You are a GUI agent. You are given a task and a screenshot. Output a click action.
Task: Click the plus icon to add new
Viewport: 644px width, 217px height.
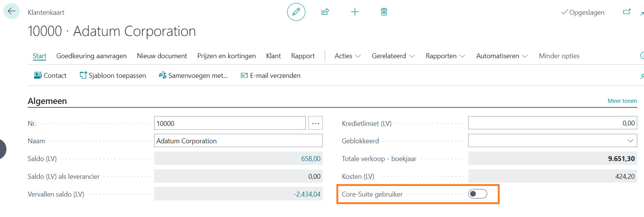pyautogui.click(x=355, y=12)
